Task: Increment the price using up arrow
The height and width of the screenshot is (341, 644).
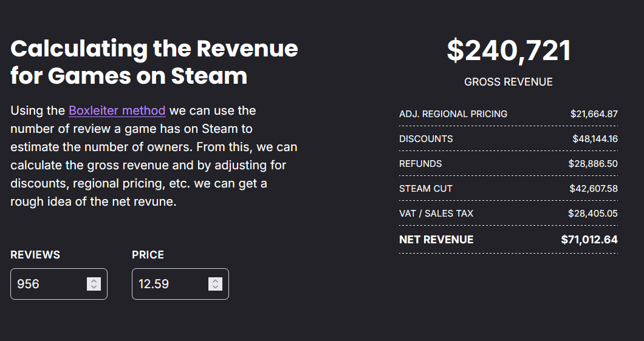Action: click(215, 281)
